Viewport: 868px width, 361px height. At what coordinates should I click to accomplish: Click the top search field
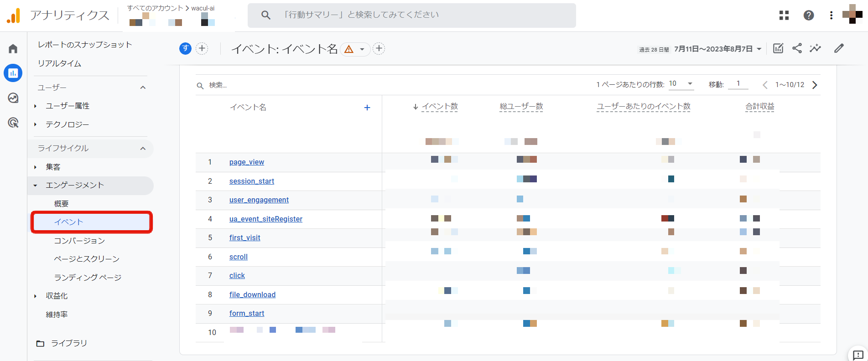pos(411,15)
